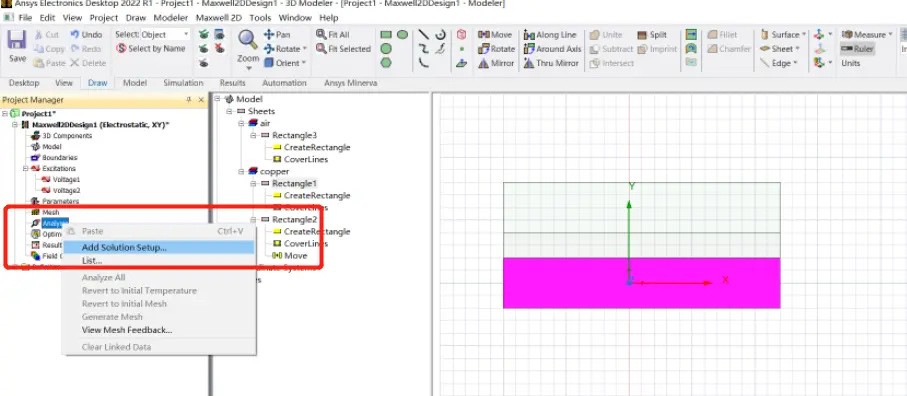This screenshot has height=396, width=907.
Task: Open the Surface dropdown
Action: point(803,35)
